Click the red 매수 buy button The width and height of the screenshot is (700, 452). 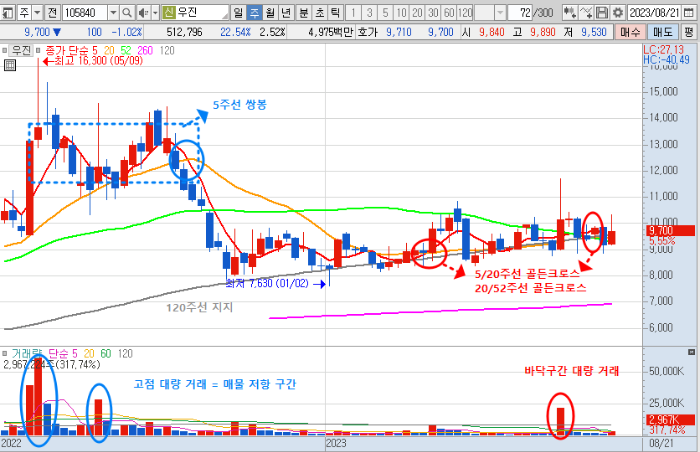[x=630, y=32]
